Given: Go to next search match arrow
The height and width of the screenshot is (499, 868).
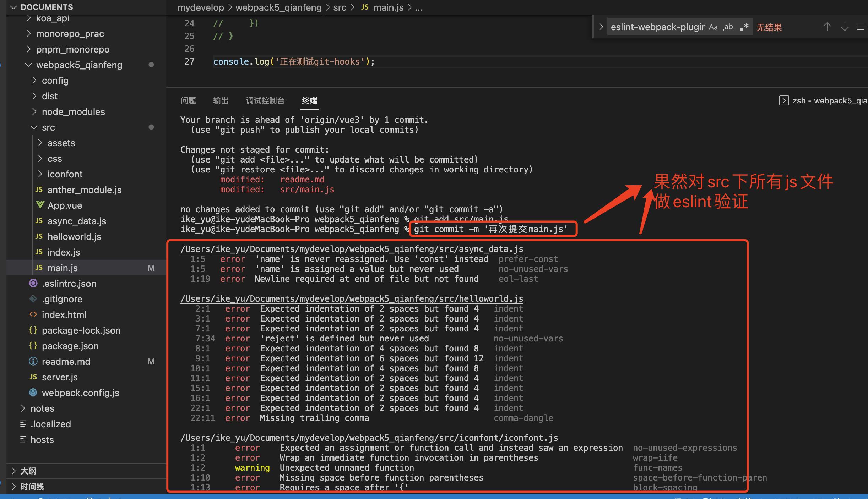Looking at the screenshot, I should 845,27.
